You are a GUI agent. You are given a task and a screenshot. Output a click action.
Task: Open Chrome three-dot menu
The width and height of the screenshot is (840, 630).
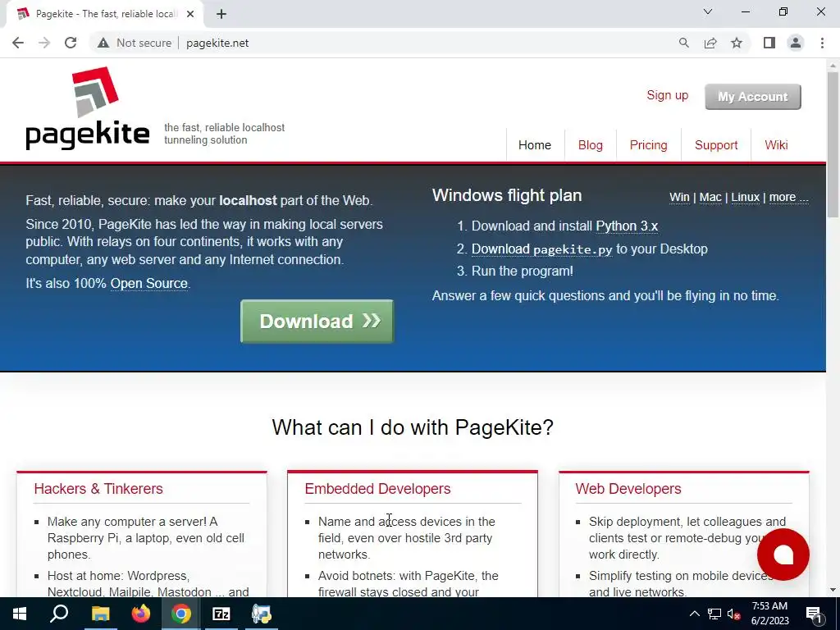click(822, 43)
